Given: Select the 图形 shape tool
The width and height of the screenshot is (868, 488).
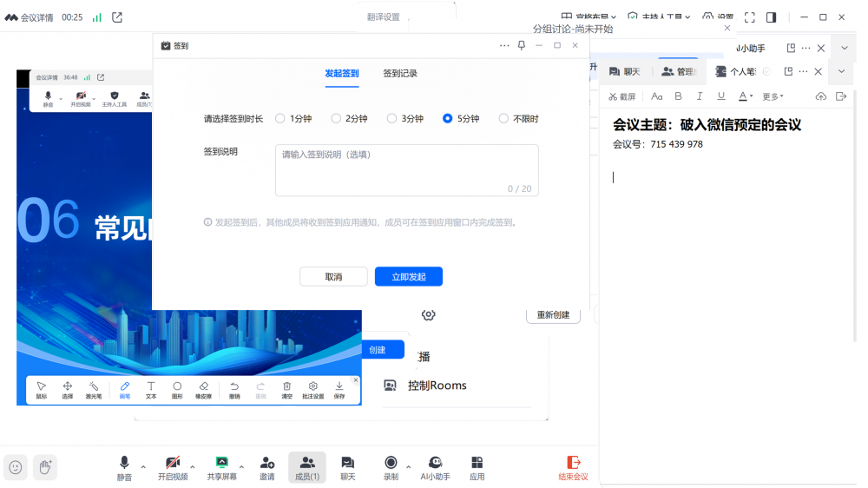Looking at the screenshot, I should pyautogui.click(x=177, y=390).
